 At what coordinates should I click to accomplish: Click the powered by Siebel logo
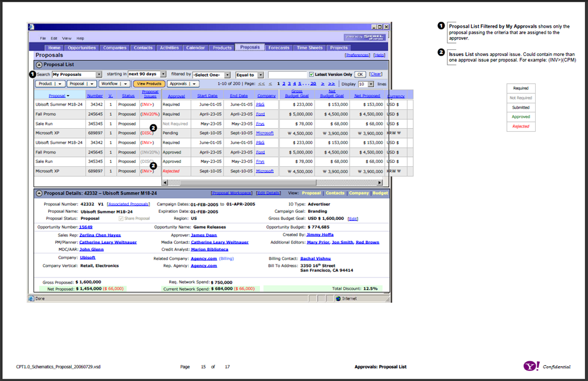pos(366,36)
